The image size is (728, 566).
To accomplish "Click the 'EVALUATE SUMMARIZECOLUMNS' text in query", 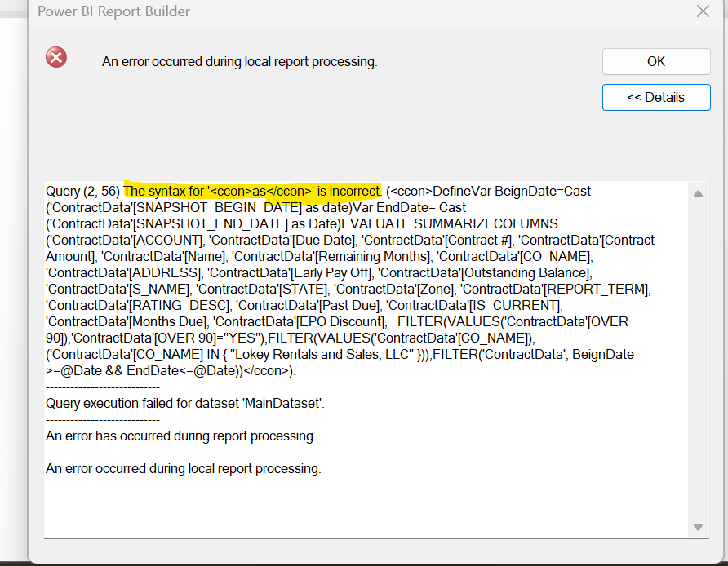I will [x=450, y=223].
